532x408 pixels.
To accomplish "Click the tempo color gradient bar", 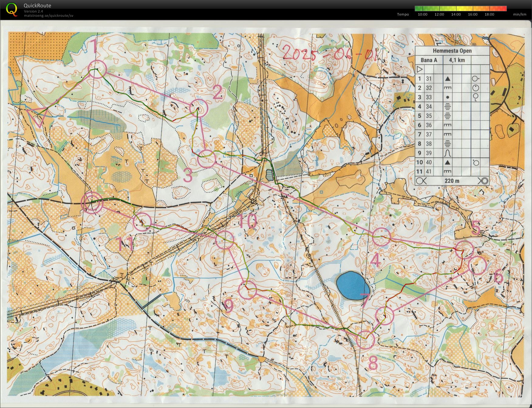I will 461,9.
